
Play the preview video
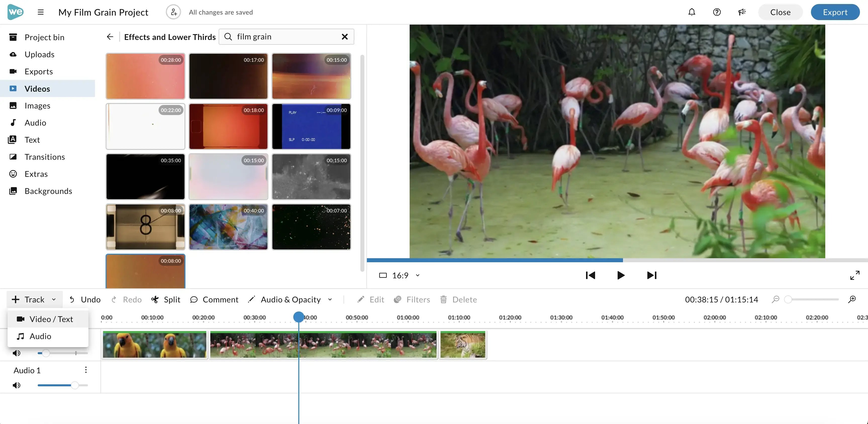coord(621,275)
